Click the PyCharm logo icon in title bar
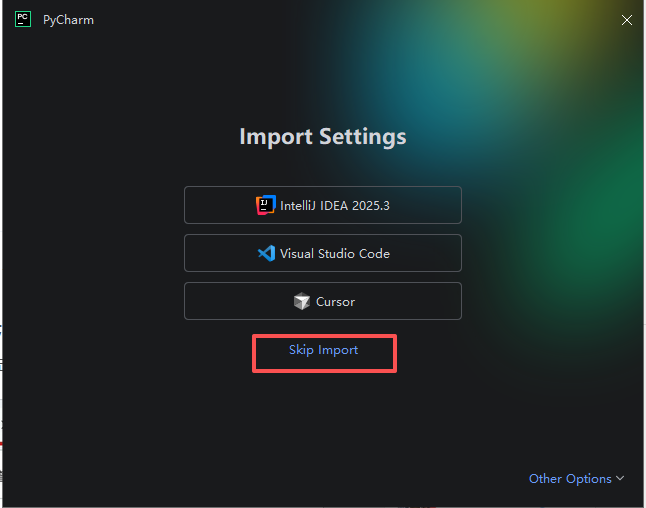This screenshot has height=508, width=646. pyautogui.click(x=23, y=19)
